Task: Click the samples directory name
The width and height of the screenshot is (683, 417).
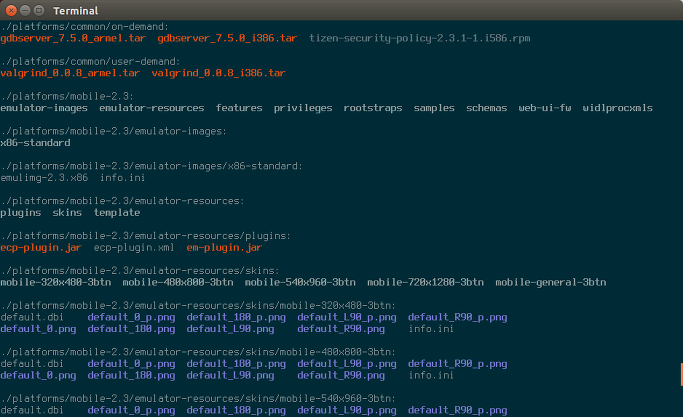Action: click(434, 108)
